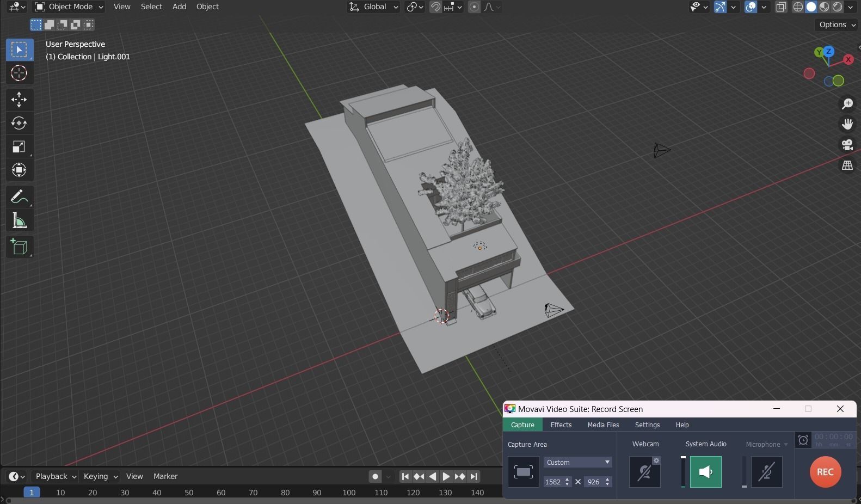The width and height of the screenshot is (861, 504).
Task: Click the Movavi schedule alarm clock icon
Action: tap(803, 440)
